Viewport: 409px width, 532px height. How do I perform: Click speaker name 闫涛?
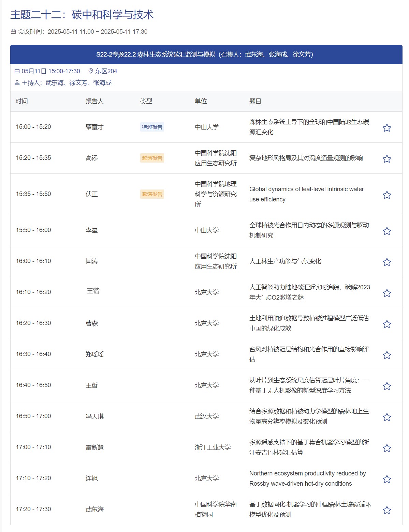pos(91,261)
